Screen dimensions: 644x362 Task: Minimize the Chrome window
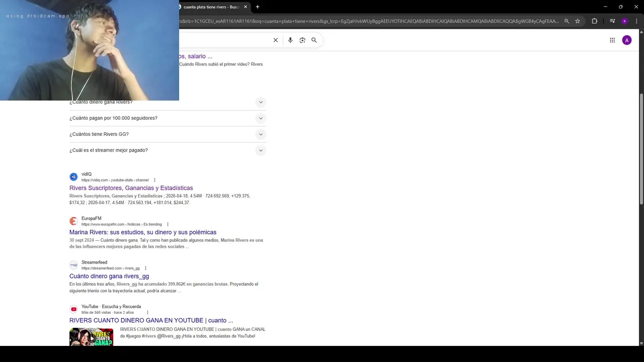[x=605, y=7]
